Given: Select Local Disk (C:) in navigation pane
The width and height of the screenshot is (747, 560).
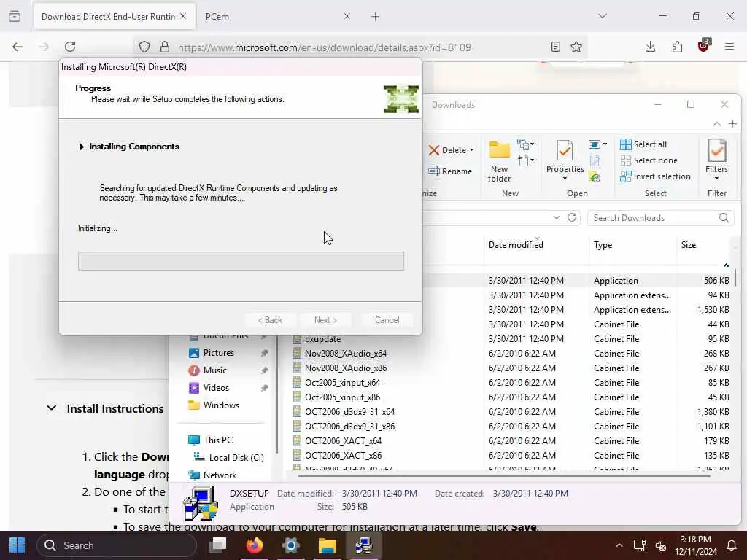Looking at the screenshot, I should (x=236, y=458).
